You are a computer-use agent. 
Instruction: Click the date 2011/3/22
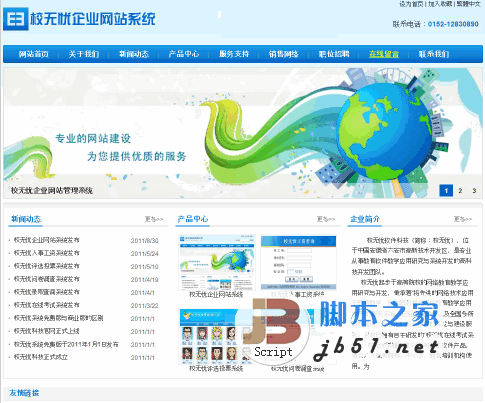pos(145,306)
